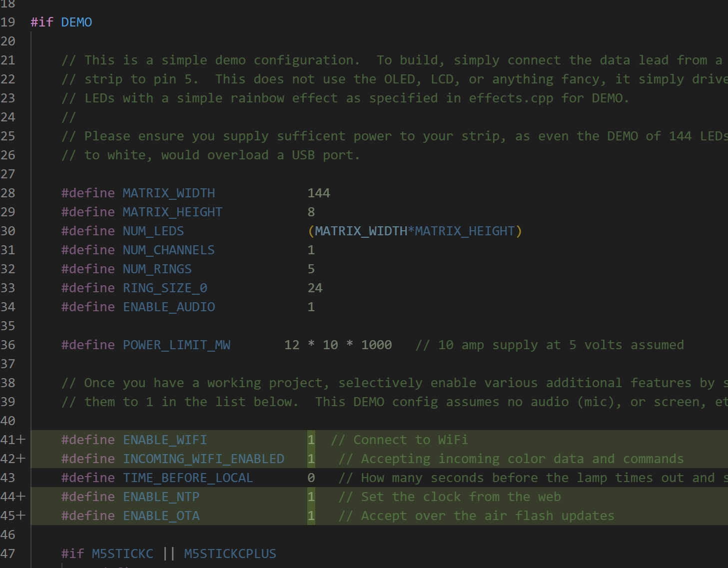Click the RING_SIZE_0 identifier
The width and height of the screenshot is (728, 568).
click(165, 288)
